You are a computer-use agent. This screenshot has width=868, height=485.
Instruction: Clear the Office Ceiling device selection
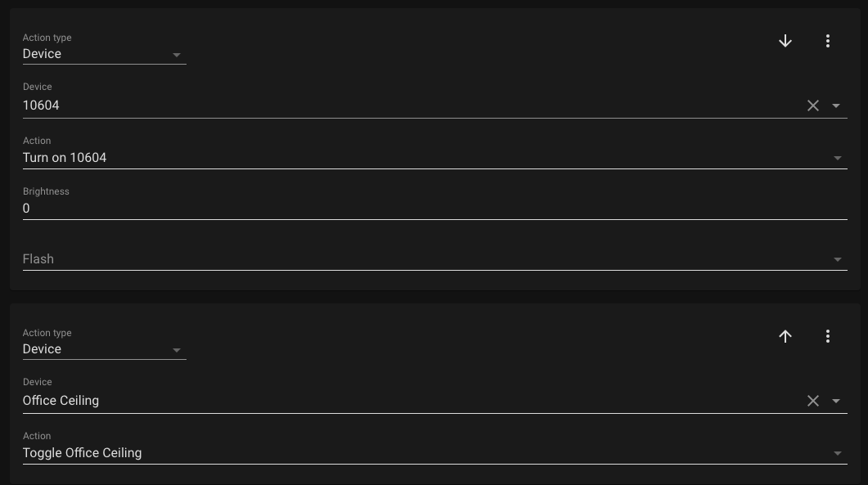[x=813, y=401]
